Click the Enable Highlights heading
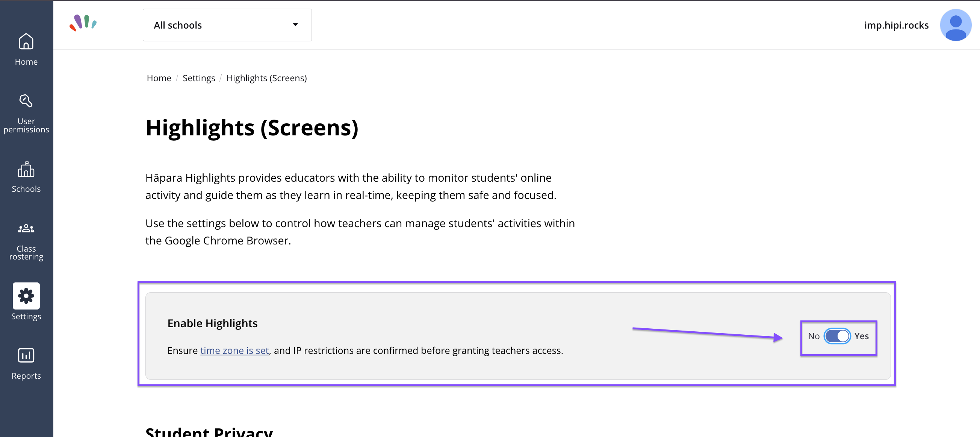Image resolution: width=980 pixels, height=437 pixels. 212,323
